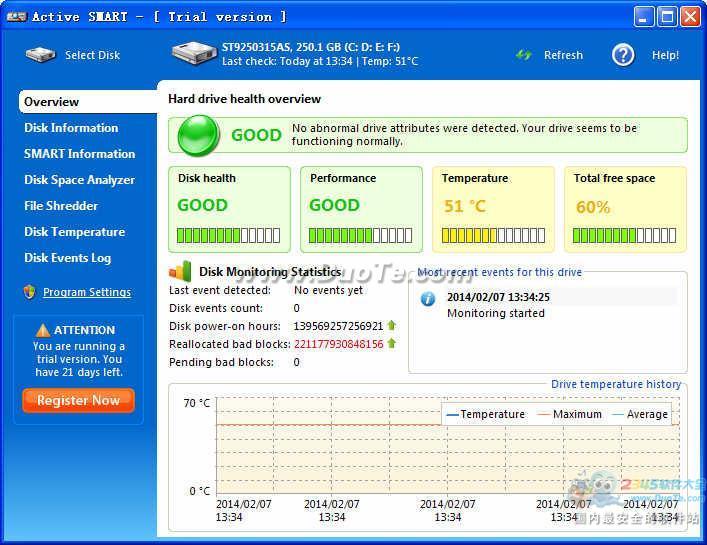Click the Disk health progress bar
This screenshot has height=545, width=707.
(229, 235)
